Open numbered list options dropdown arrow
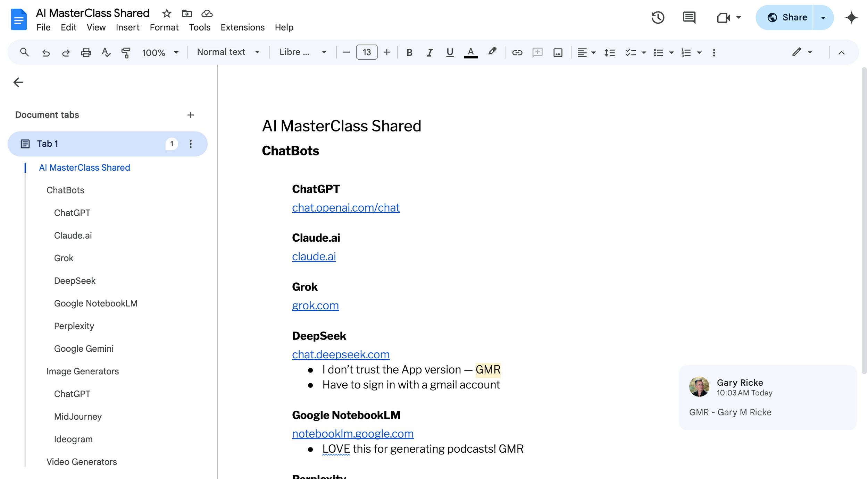The height and width of the screenshot is (479, 868). pos(699,52)
